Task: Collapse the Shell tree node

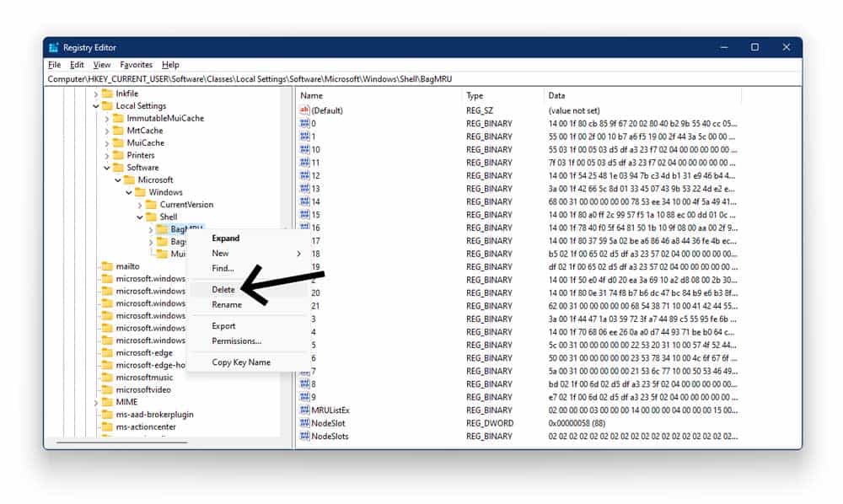Action: pyautogui.click(x=140, y=217)
